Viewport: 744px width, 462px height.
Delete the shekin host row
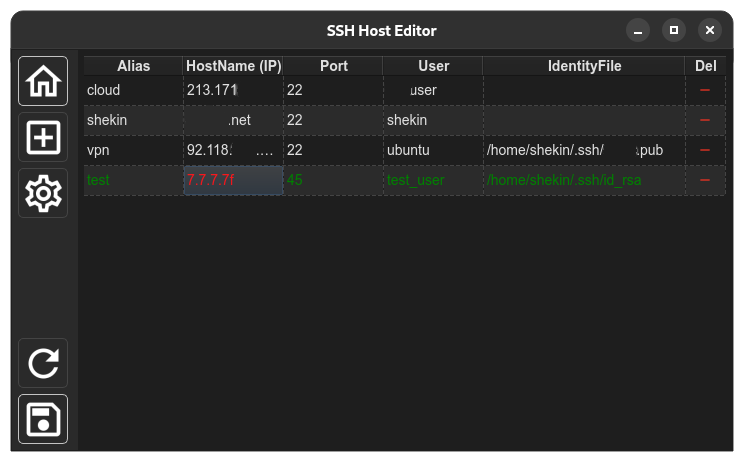point(705,120)
